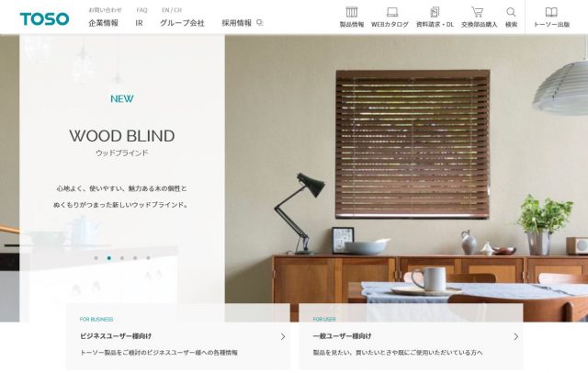
Task: Open the トーソー出版 book icon
Action: (551, 12)
